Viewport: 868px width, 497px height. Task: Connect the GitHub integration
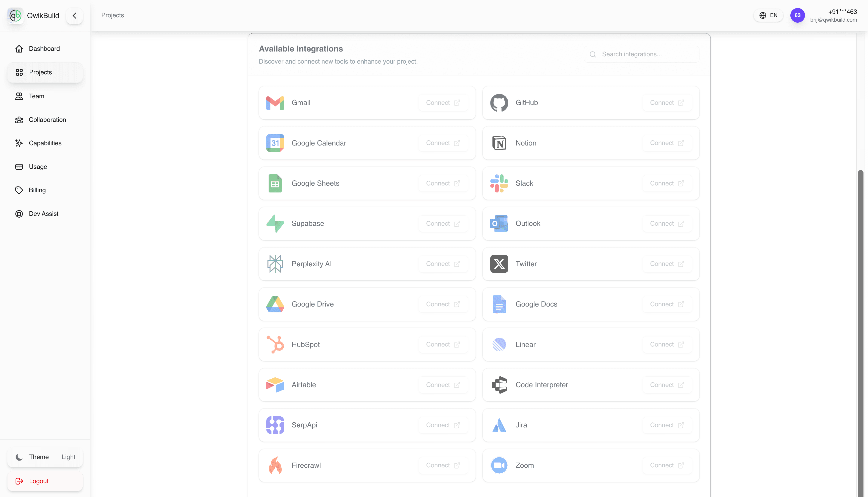pyautogui.click(x=667, y=103)
